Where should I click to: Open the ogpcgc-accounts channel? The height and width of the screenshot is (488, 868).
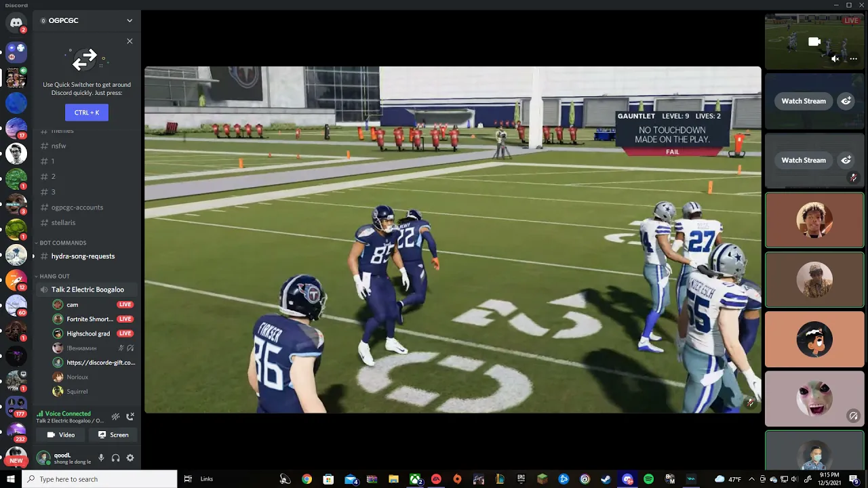pyautogui.click(x=87, y=207)
